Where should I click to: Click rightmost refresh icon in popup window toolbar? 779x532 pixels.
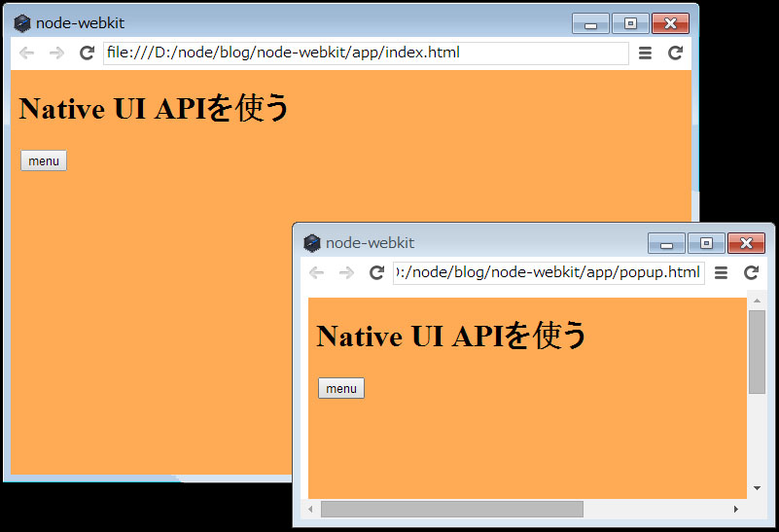(751, 273)
